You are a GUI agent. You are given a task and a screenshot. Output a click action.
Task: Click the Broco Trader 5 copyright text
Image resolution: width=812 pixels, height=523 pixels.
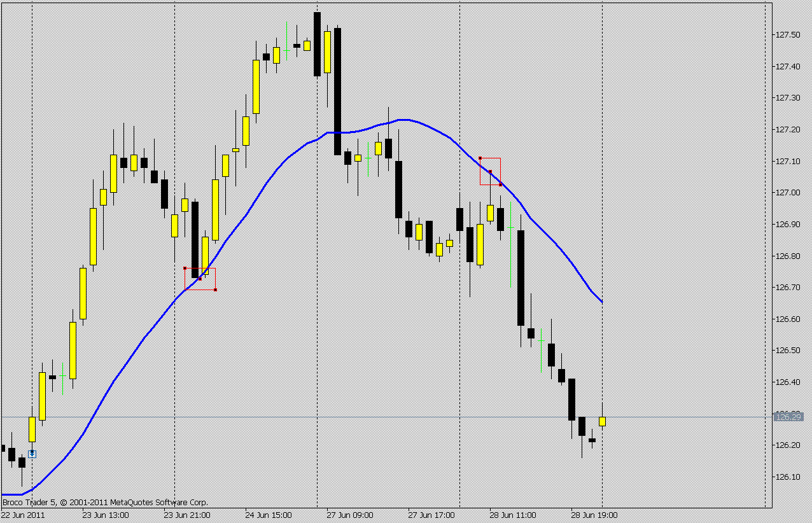pos(105,503)
